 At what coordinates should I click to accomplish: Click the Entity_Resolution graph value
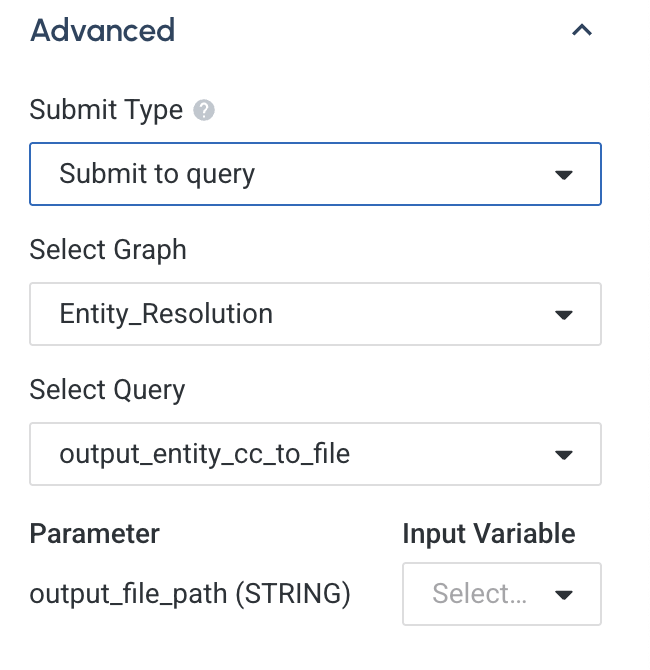point(166,314)
